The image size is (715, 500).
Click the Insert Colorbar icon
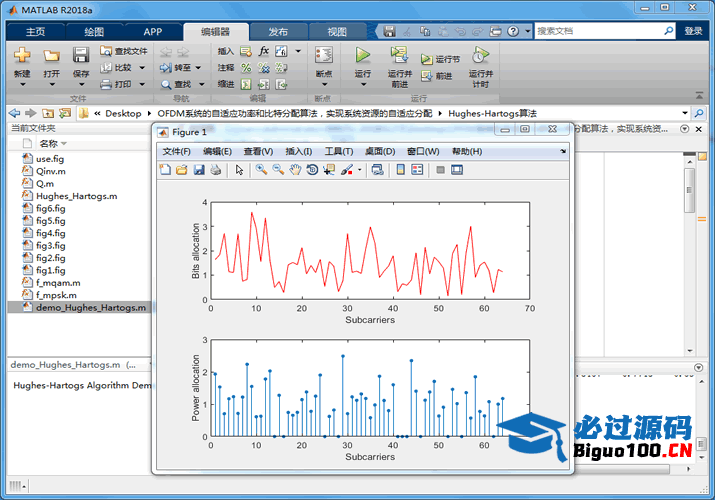coord(400,170)
